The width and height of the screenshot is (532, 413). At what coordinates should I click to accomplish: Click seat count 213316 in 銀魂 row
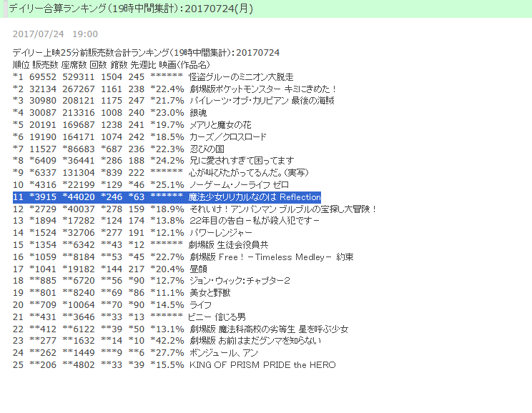79,113
